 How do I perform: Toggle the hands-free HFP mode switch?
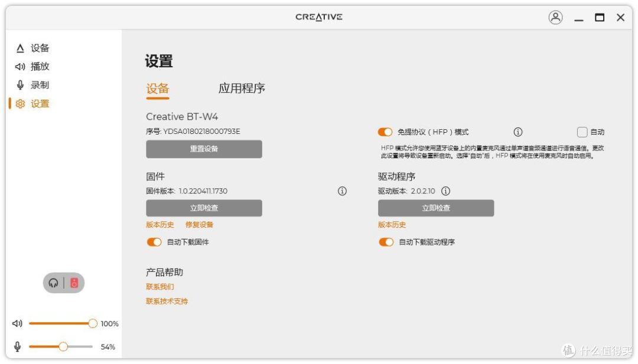click(385, 132)
